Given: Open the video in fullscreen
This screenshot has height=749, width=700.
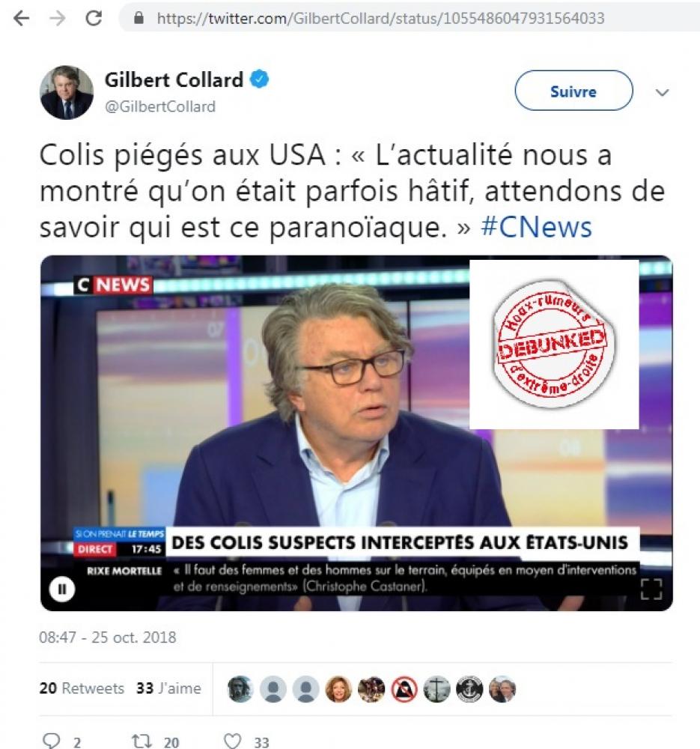Looking at the screenshot, I should tap(651, 589).
